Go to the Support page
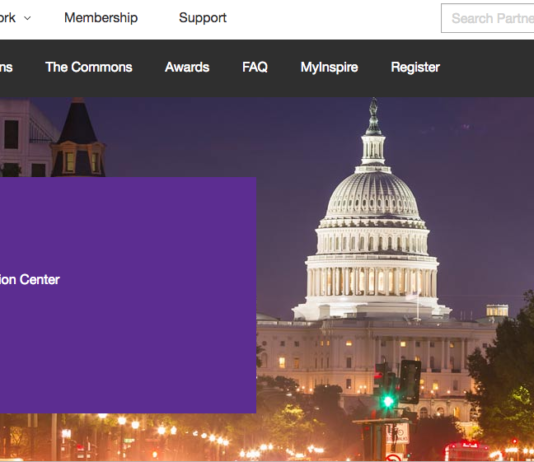This screenshot has height=462, width=534. tap(203, 18)
